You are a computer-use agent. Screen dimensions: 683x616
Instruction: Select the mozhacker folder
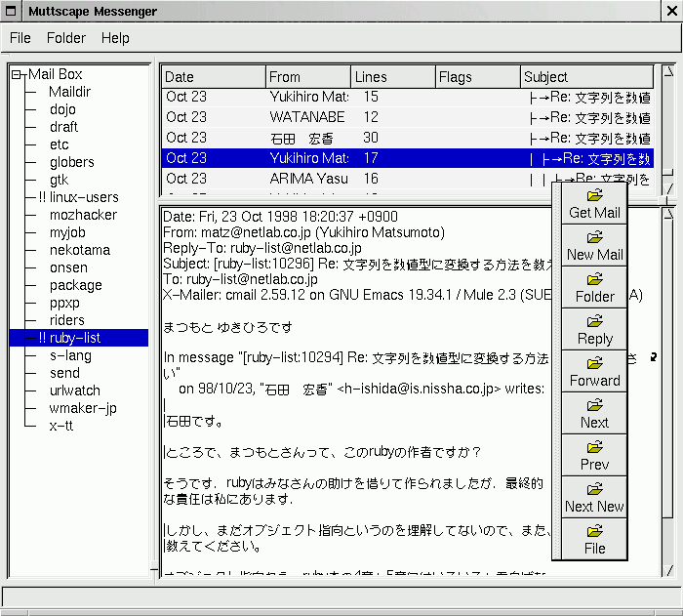tap(83, 215)
